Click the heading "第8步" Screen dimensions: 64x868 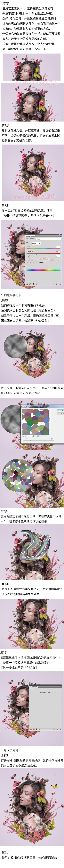(x=5, y=125)
